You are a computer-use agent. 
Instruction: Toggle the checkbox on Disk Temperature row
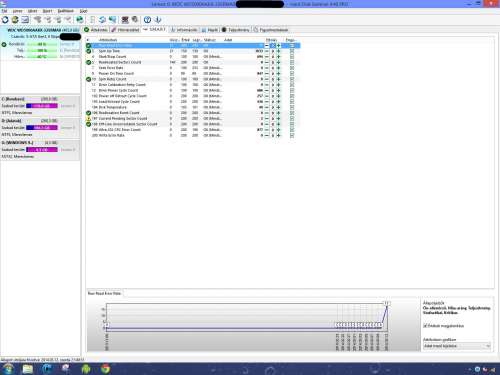292,107
